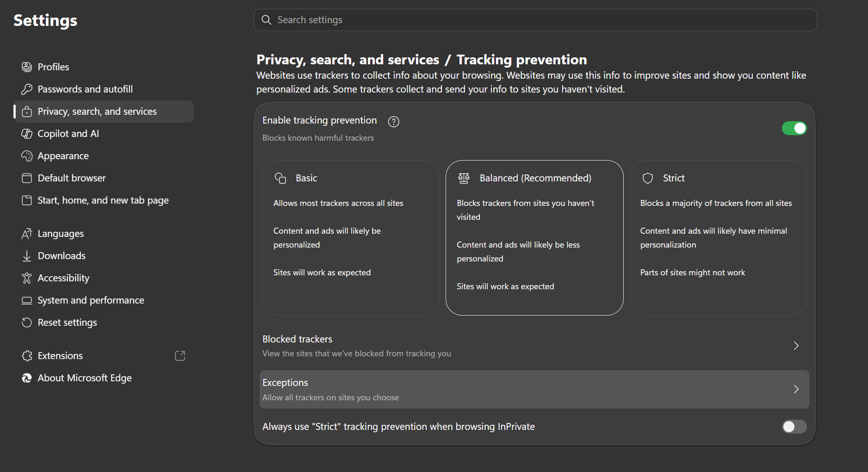The height and width of the screenshot is (472, 868).
Task: Click the tracking prevention help question-mark icon
Action: [393, 122]
